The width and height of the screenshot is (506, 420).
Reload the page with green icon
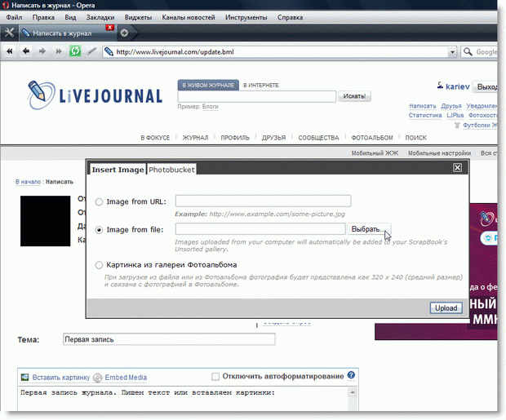(75, 51)
